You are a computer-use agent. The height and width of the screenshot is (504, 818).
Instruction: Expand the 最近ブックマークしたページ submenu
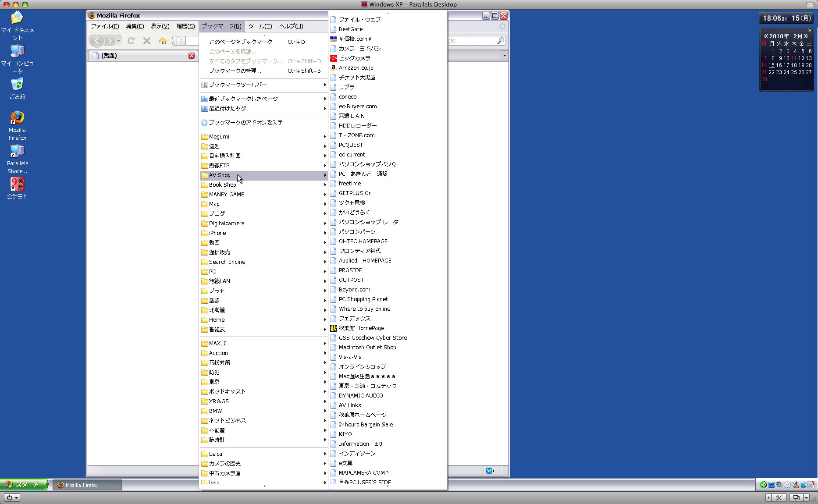[263, 99]
